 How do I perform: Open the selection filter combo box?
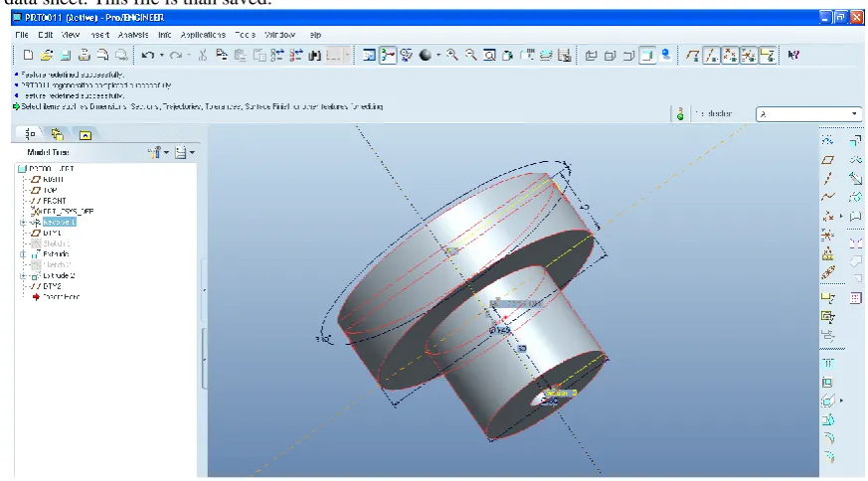point(808,114)
